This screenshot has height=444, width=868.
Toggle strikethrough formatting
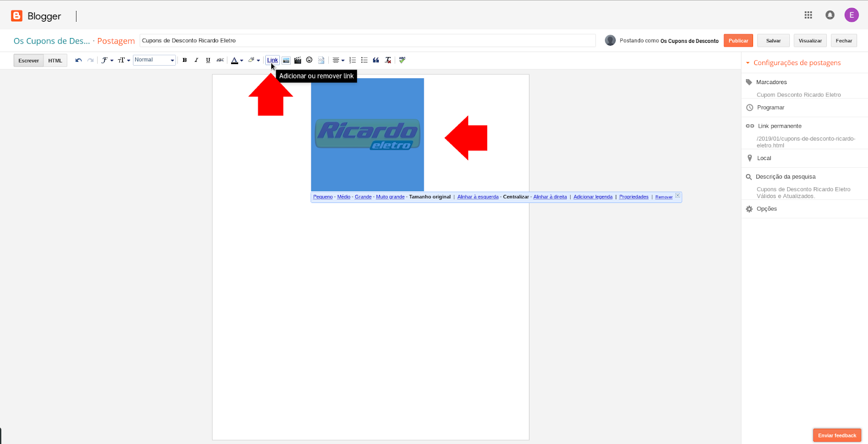(220, 60)
